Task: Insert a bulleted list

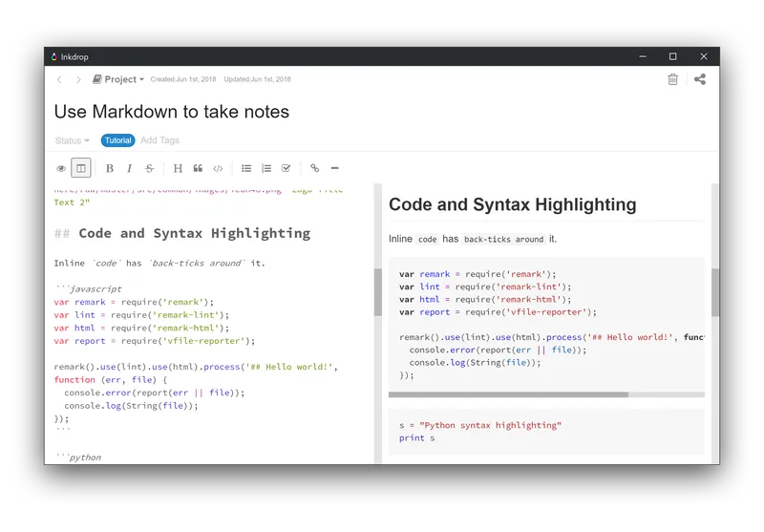Action: click(x=246, y=168)
